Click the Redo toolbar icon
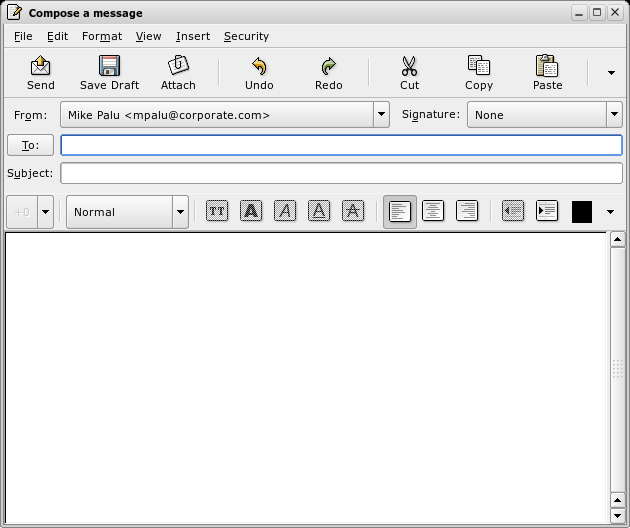This screenshot has width=630, height=528. click(x=328, y=72)
